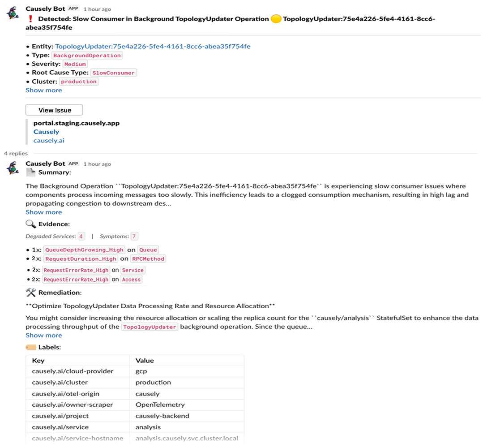483x448 pixels.
Task: Click the red exclamation mark alert icon
Action: tap(30, 19)
